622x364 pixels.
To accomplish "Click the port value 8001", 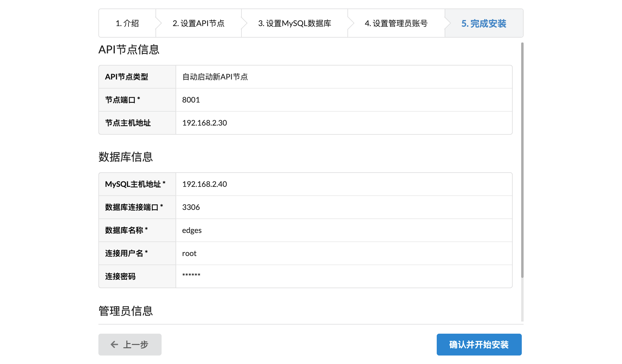I will pyautogui.click(x=191, y=100).
